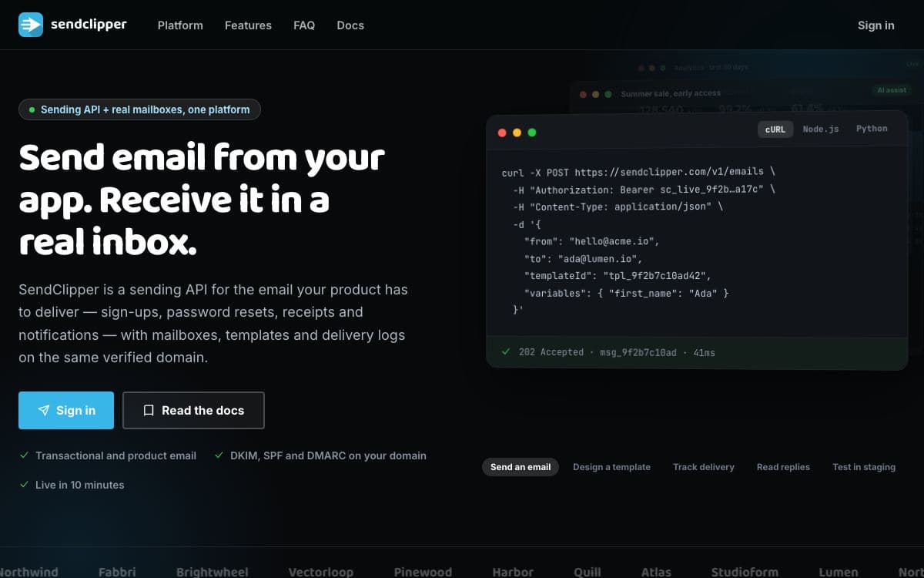Click the curl -X POST command line
The height and width of the screenshot is (578, 924).
tap(638, 172)
